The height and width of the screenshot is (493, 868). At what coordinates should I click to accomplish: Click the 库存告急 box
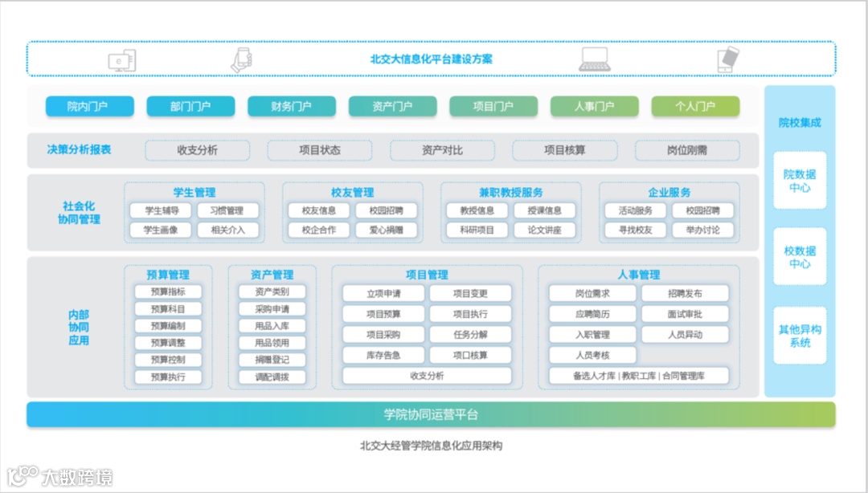383,355
